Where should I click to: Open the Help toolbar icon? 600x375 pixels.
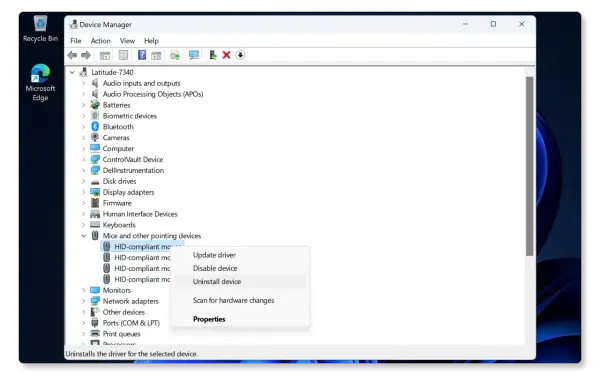click(142, 55)
